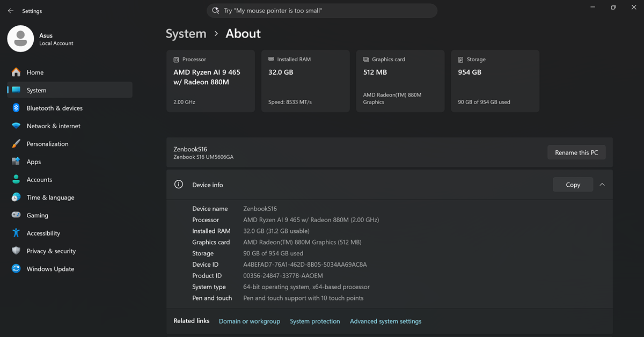Image resolution: width=644 pixels, height=337 pixels.
Task: Click the Time & language globe icon
Action: pos(16,197)
